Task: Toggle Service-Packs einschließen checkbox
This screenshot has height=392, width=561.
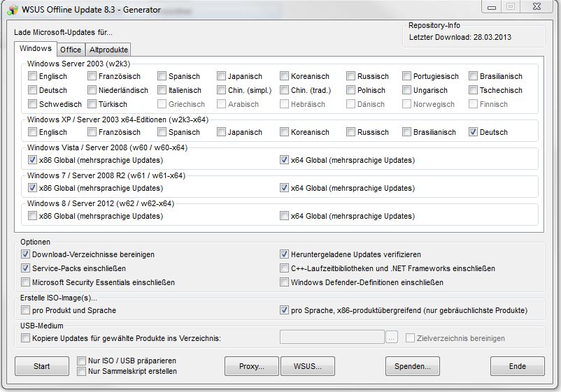Action: click(x=27, y=268)
